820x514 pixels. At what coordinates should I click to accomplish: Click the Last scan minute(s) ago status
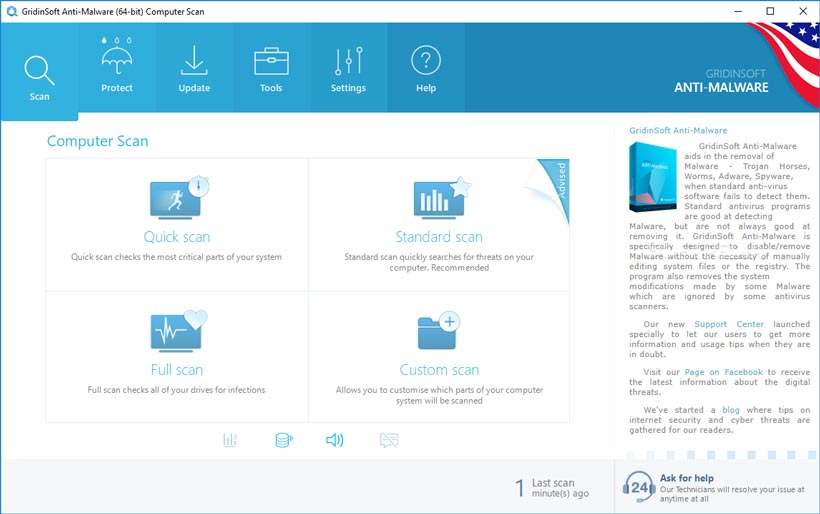click(552, 488)
